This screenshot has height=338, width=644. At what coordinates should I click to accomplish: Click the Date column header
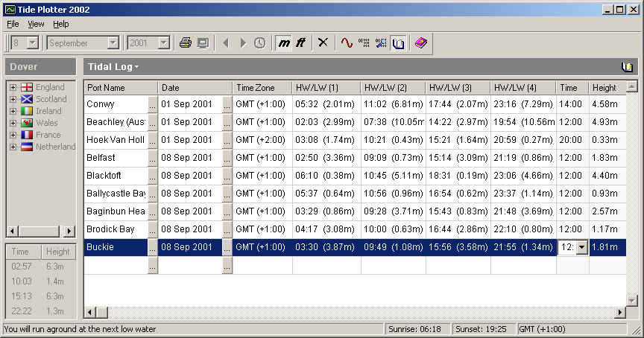(195, 88)
